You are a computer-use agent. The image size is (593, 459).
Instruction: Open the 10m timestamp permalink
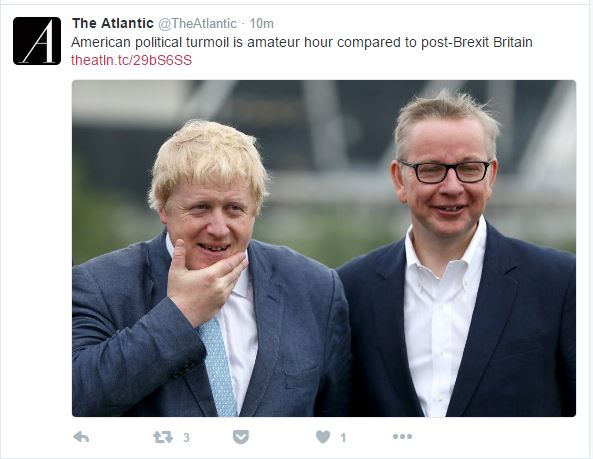pyautogui.click(x=261, y=23)
